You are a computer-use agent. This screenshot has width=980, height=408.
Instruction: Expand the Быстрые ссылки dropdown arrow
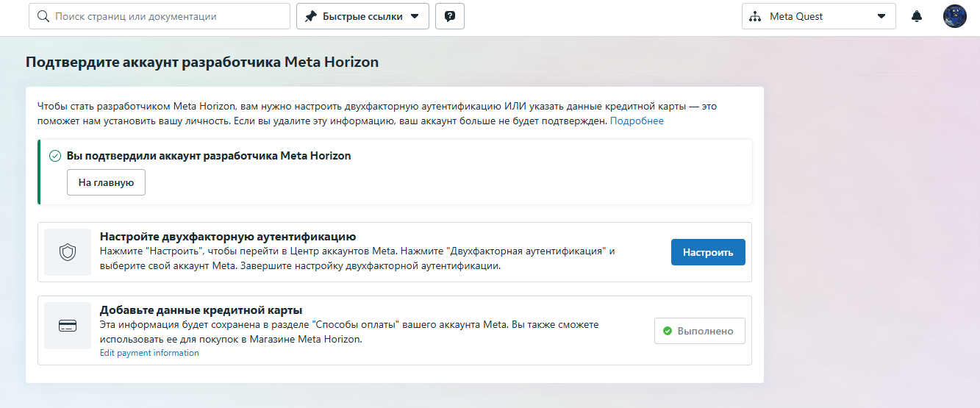(415, 16)
